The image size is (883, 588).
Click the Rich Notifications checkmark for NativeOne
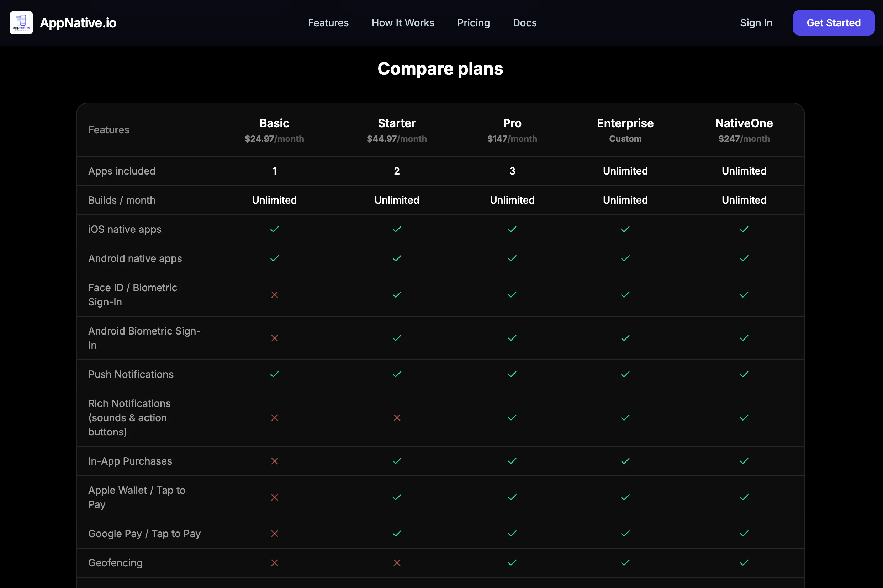744,418
